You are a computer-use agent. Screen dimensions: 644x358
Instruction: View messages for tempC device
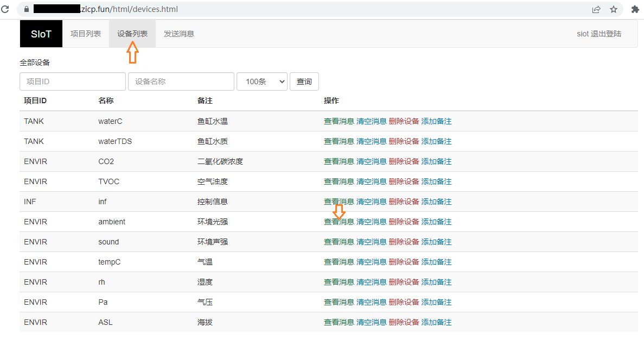(x=339, y=262)
